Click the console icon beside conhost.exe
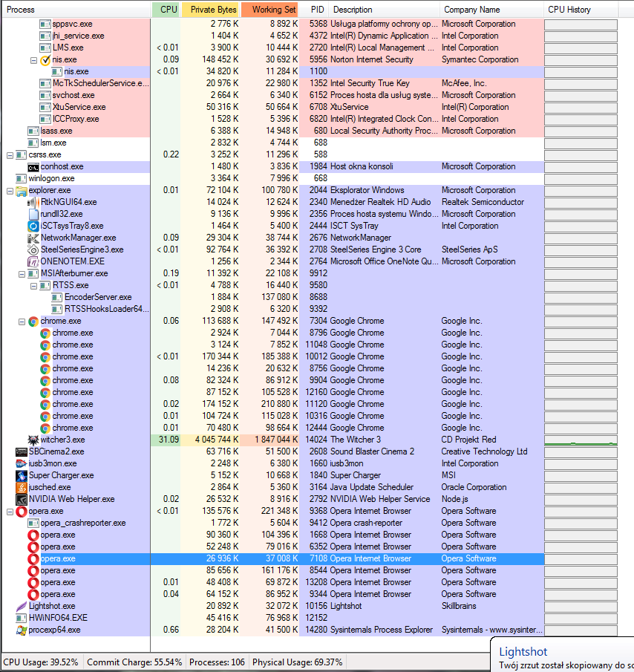634x672 pixels. coord(33,167)
